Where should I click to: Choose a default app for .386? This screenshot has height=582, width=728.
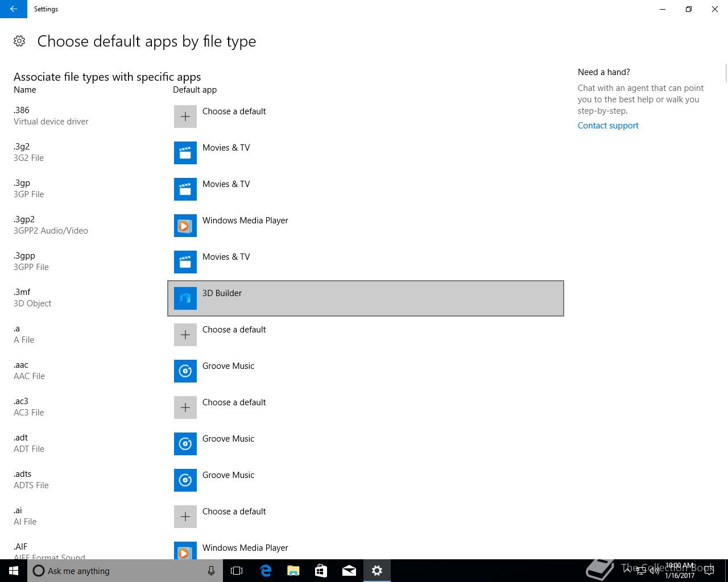click(366, 117)
